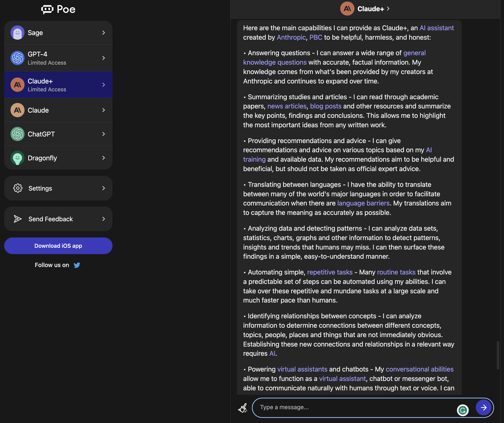Click the ChatGPT green avatar icon
This screenshot has height=423, width=504.
pos(18,134)
